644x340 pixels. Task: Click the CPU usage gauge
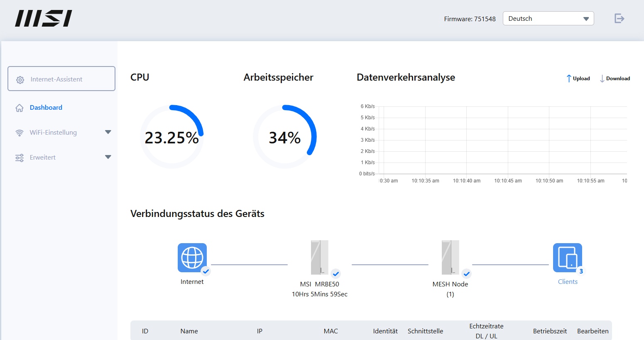click(x=172, y=137)
